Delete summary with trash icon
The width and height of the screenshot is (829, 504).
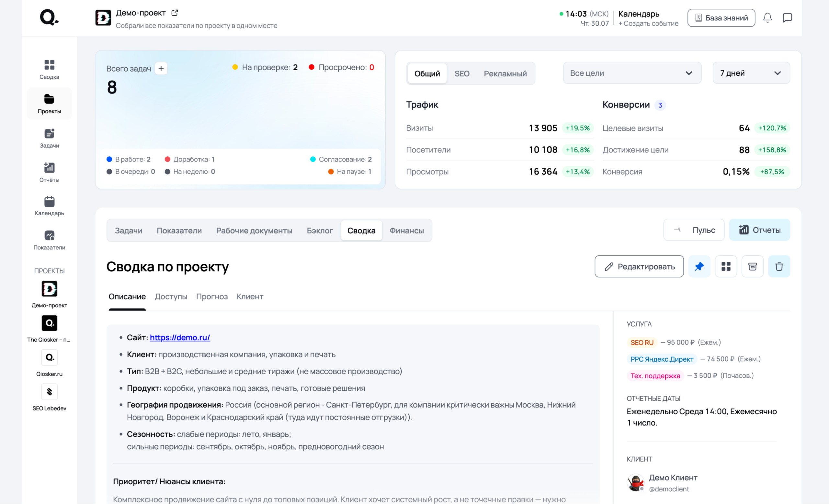point(779,266)
